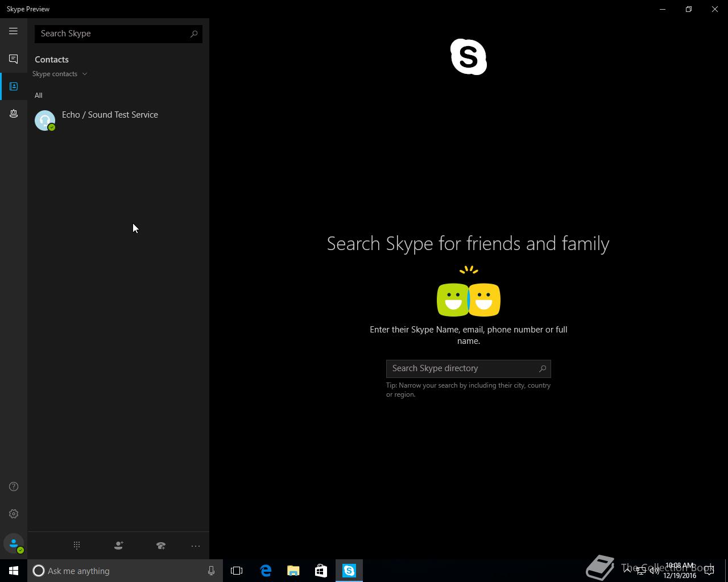The height and width of the screenshot is (582, 728).
Task: Open Task View in the taskbar
Action: click(x=237, y=571)
